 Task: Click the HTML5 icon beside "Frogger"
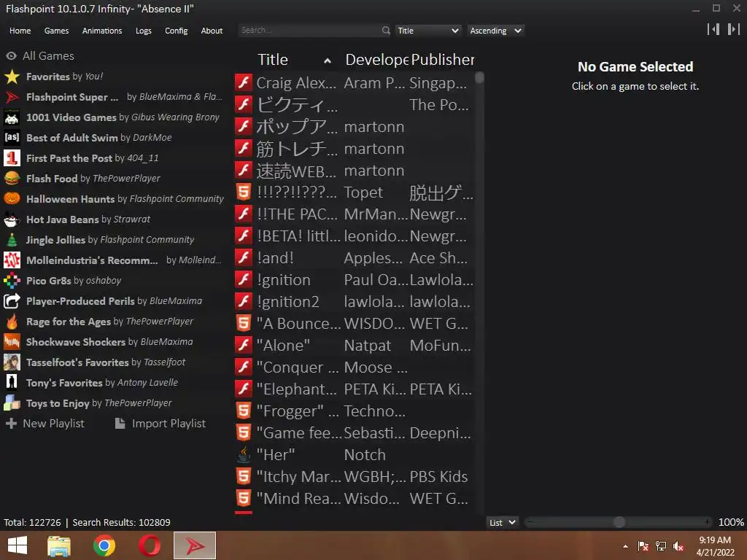[244, 411]
